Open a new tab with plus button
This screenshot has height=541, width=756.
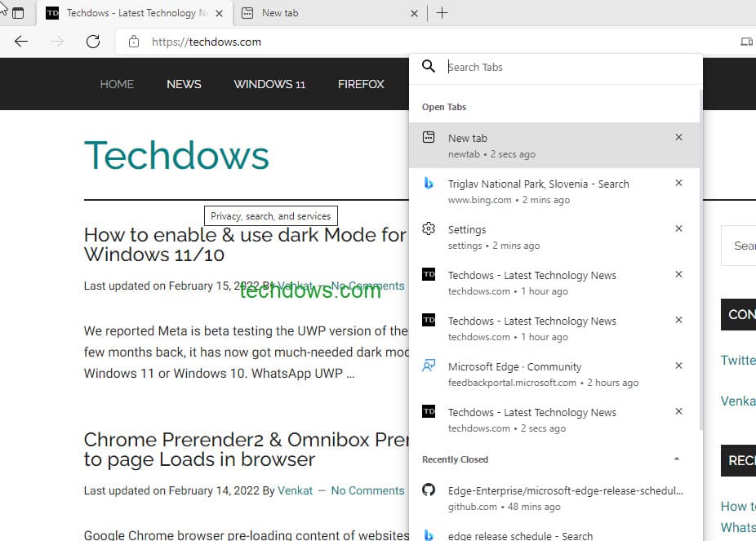pyautogui.click(x=442, y=13)
